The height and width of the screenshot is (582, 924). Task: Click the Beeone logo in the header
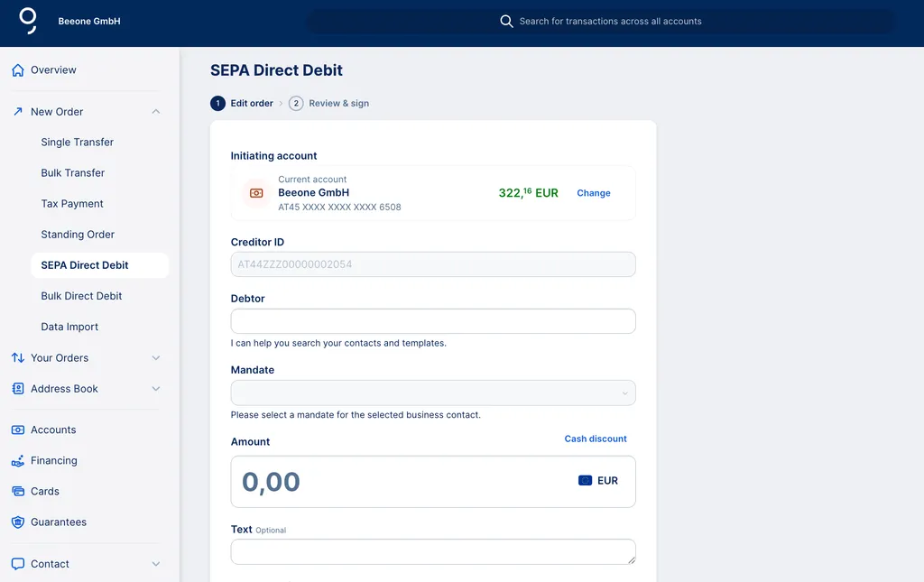[27, 20]
